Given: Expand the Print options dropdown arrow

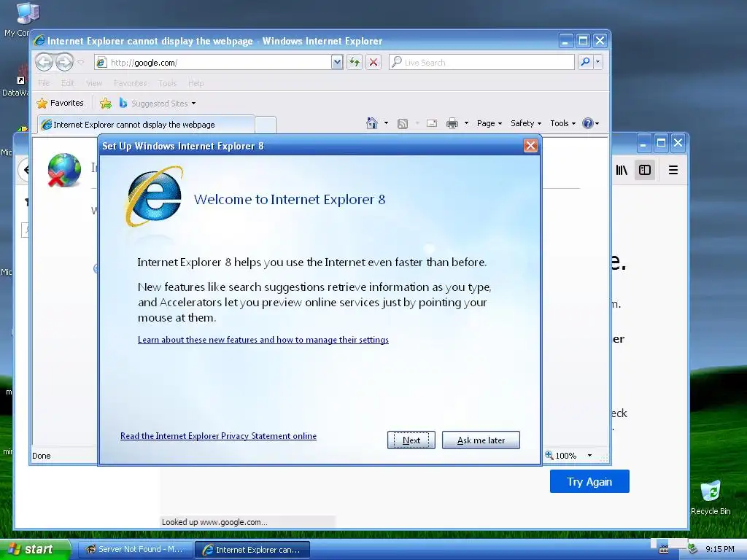Looking at the screenshot, I should coord(466,123).
